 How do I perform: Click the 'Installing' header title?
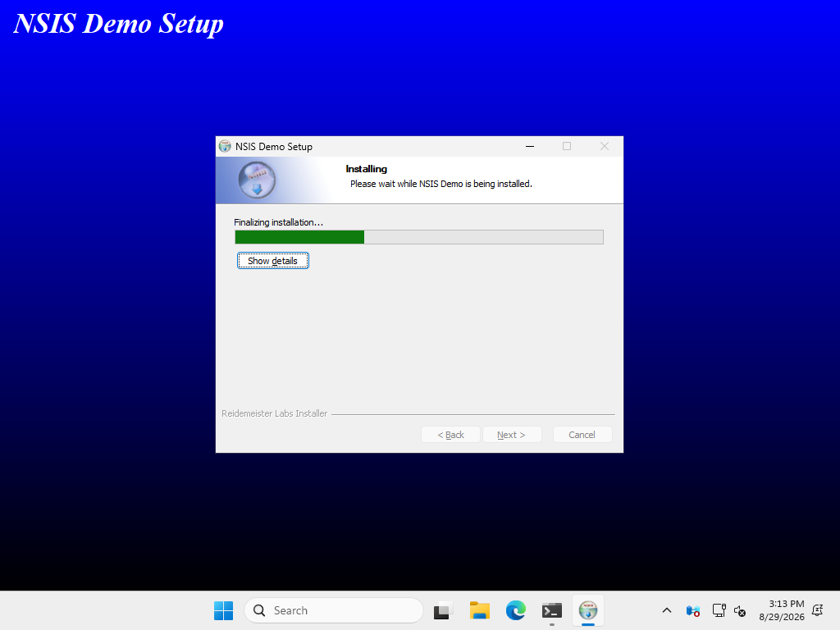(367, 169)
